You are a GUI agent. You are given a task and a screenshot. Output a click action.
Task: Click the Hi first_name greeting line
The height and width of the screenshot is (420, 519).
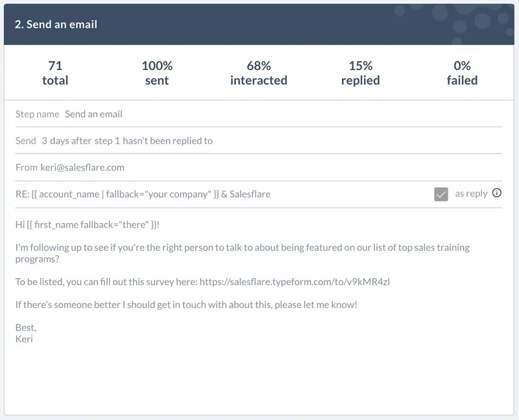pos(88,225)
